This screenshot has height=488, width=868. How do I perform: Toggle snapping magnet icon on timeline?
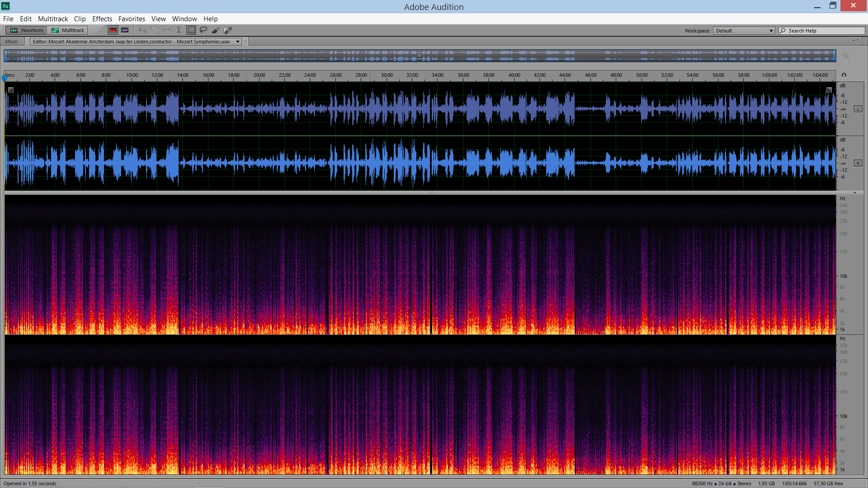click(x=844, y=75)
